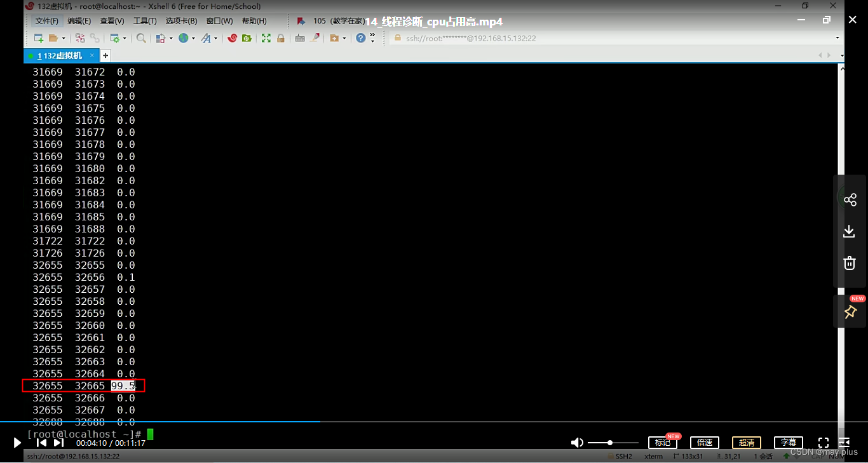Click the pin icon marked NEW

850,312
